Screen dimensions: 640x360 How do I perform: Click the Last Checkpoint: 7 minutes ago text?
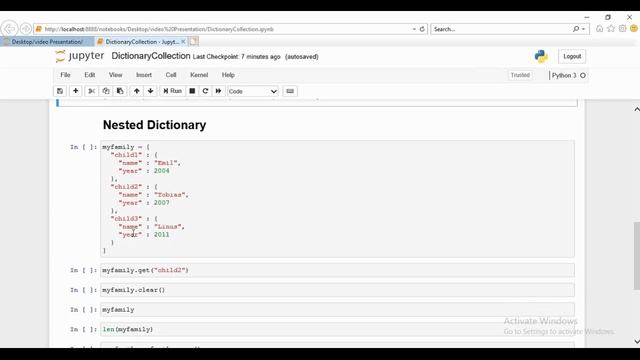point(236,57)
